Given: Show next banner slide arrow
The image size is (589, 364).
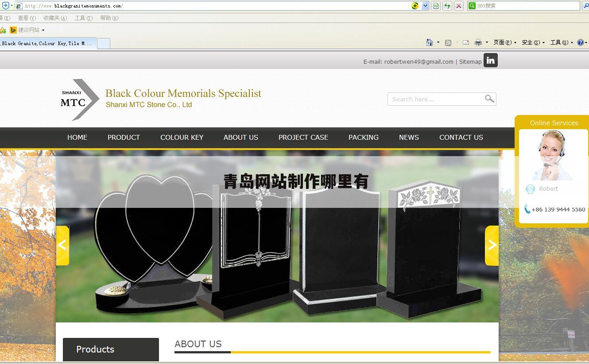Looking at the screenshot, I should (492, 245).
